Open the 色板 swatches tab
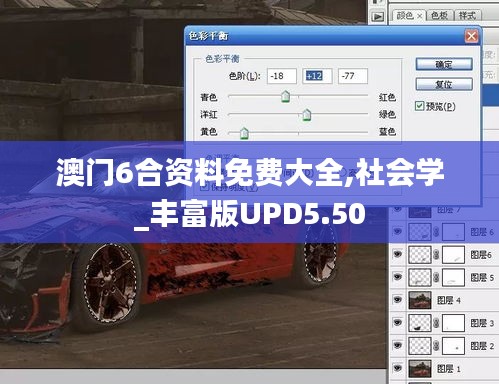This screenshot has height=384, width=499. point(439,15)
